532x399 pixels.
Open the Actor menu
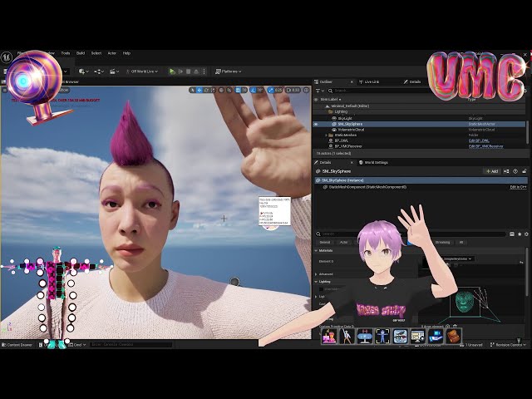112,53
